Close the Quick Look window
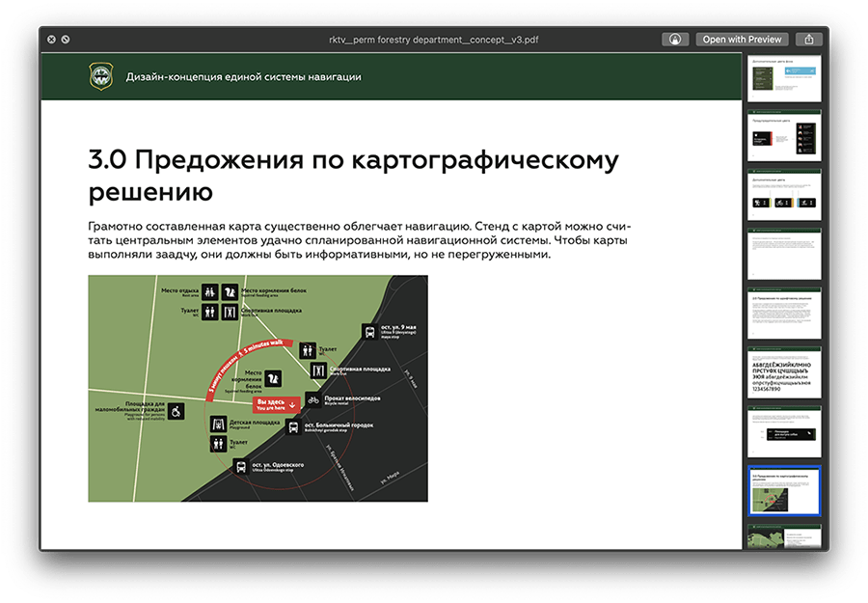Screen dimensions: 868x603 (x=50, y=39)
